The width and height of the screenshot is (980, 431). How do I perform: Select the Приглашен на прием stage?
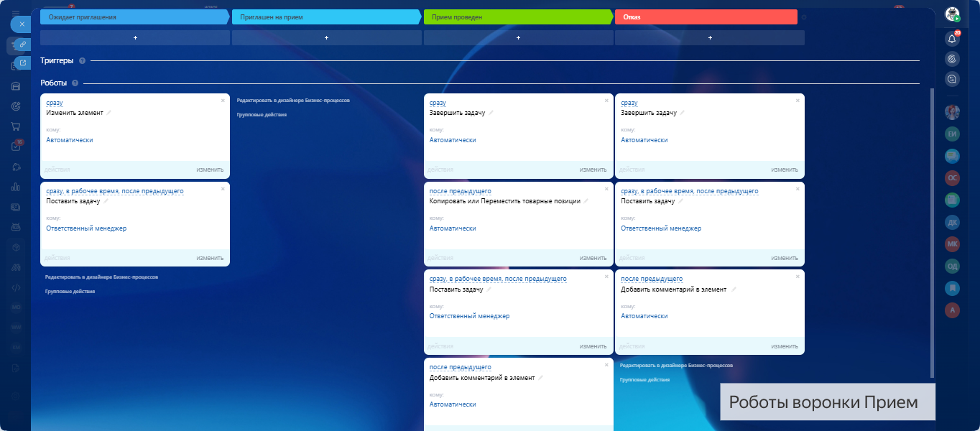(326, 17)
